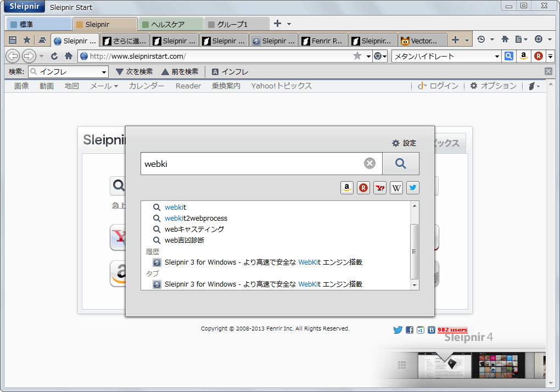The width and height of the screenshot is (560, 392).
Task: Open the 乗換案内 transit link
Action: point(226,86)
